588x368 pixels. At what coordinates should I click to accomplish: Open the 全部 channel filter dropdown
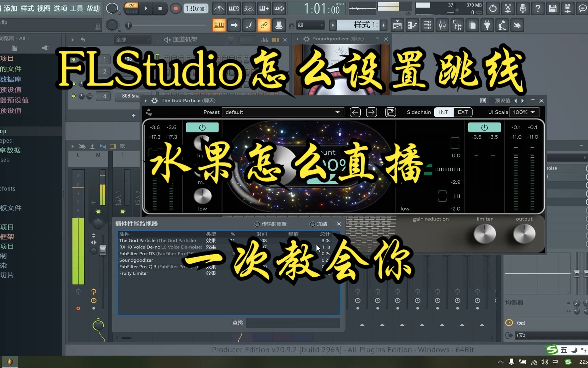(x=132, y=40)
